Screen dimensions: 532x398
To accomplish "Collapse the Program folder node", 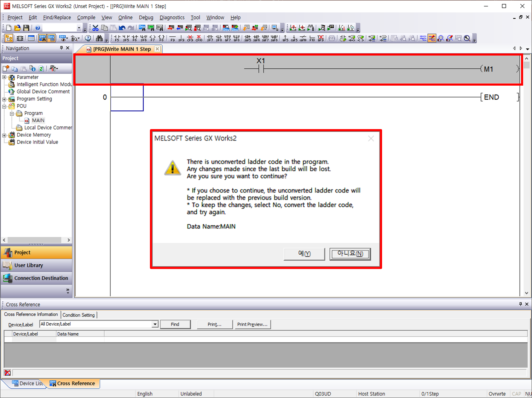I will (x=12, y=114).
